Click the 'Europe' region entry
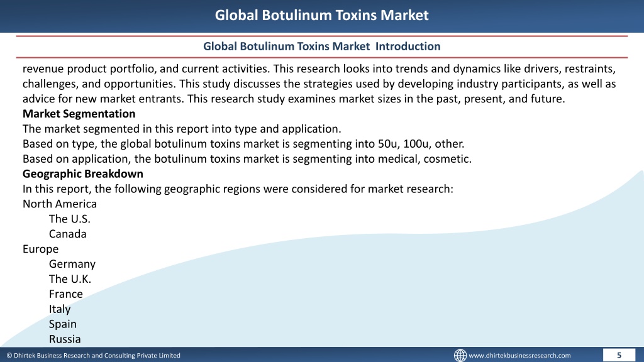Viewport: 644px width, 362px height. (x=41, y=249)
